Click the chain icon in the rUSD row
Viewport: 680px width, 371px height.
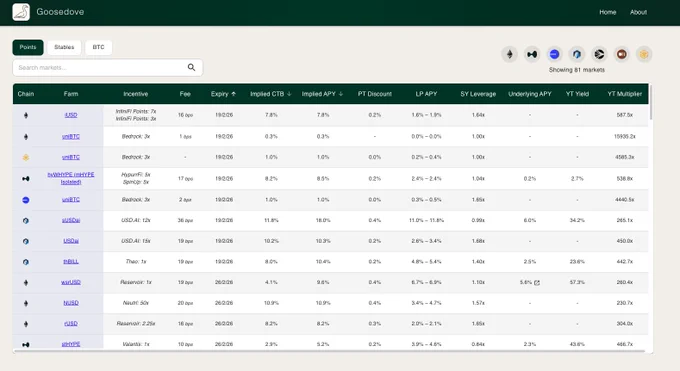tap(26, 324)
